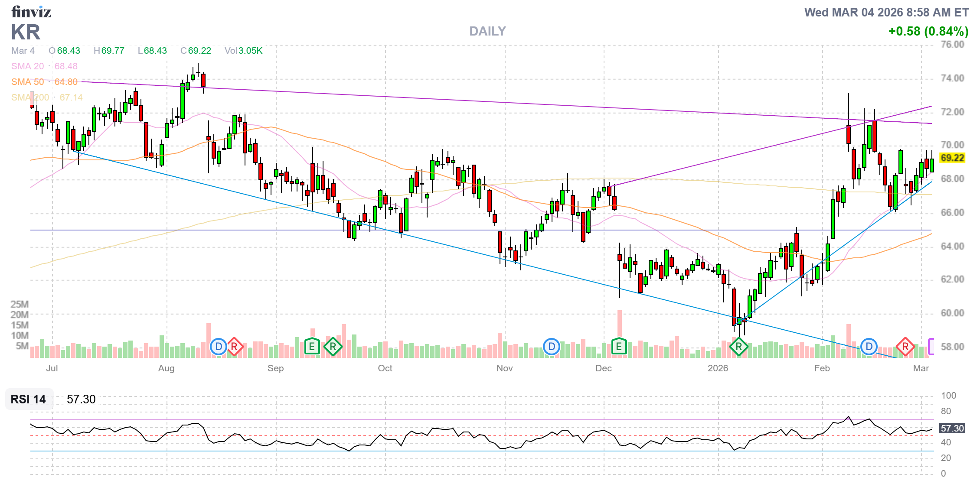Click the KR ticker symbol
This screenshot has width=980, height=487.
pos(26,32)
